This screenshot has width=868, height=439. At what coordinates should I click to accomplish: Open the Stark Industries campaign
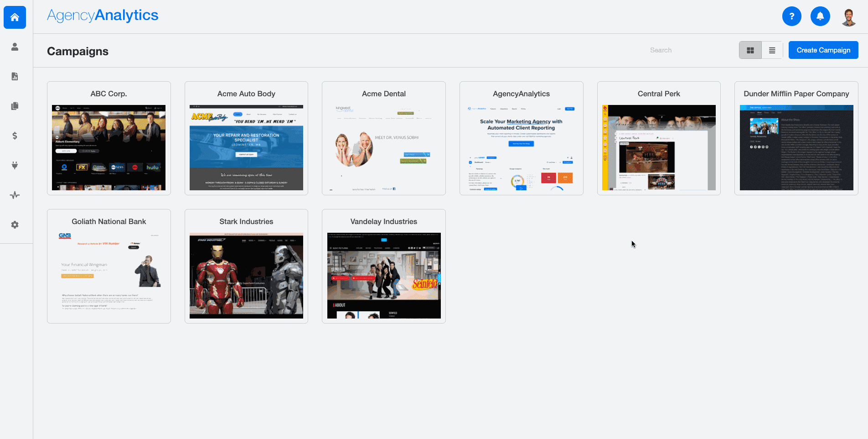(246, 266)
